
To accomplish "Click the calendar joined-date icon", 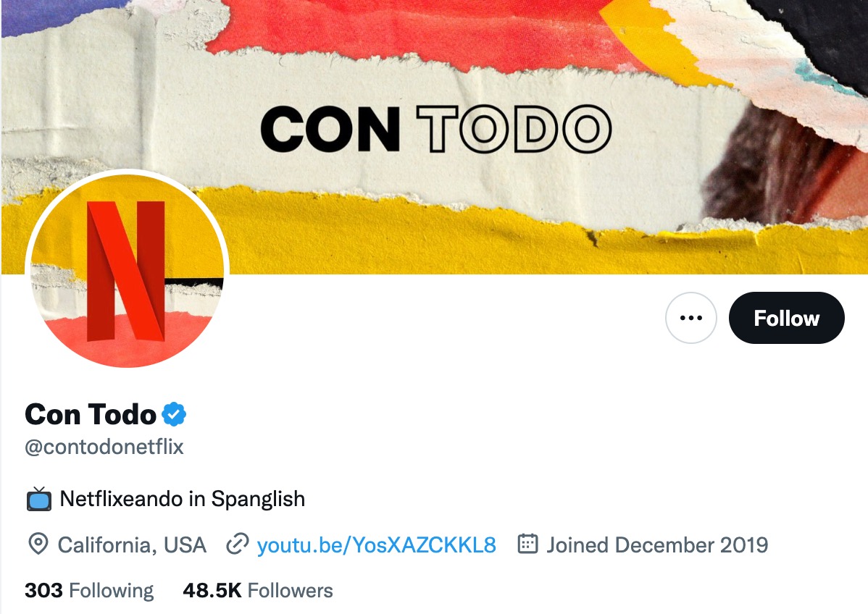I will click(527, 544).
